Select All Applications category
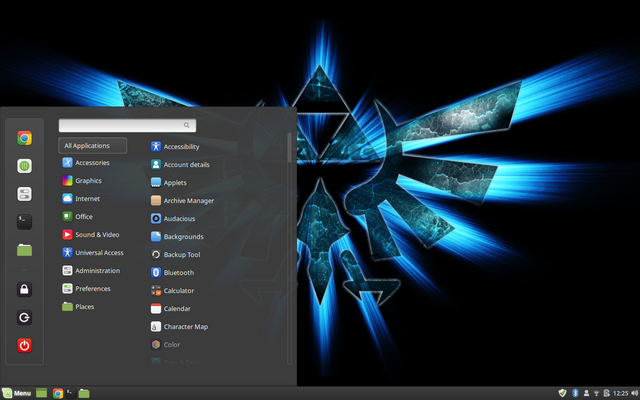Image resolution: width=640 pixels, height=400 pixels. click(x=93, y=145)
